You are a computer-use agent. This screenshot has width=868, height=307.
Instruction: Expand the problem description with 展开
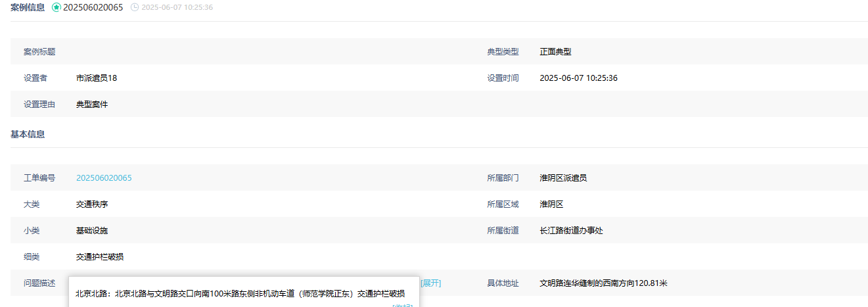[431, 283]
